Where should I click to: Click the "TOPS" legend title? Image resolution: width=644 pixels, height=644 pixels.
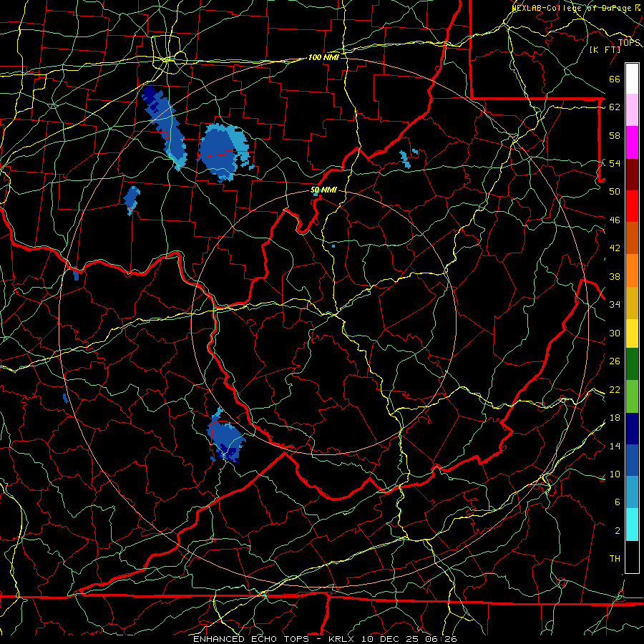point(629,43)
